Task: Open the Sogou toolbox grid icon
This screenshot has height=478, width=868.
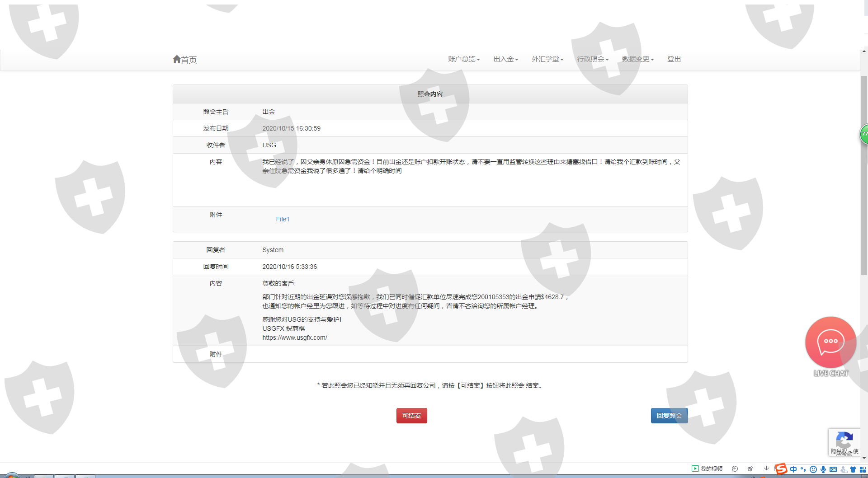Action: pos(863,469)
